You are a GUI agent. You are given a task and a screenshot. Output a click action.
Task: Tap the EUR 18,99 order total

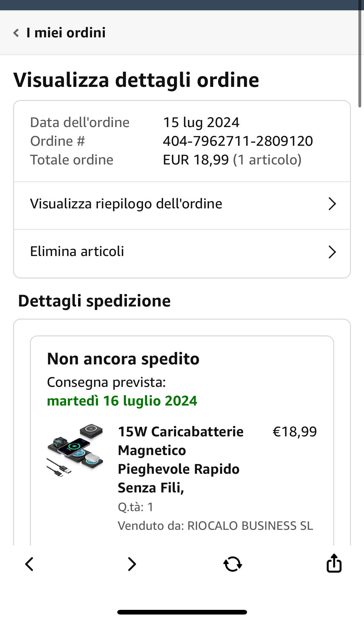pos(196,160)
